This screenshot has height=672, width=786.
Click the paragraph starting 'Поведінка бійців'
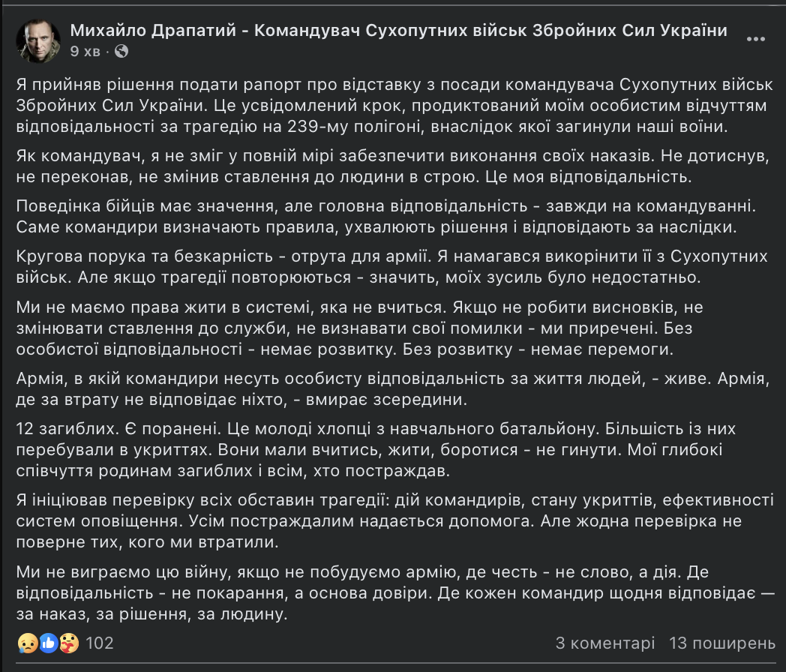coord(386,217)
